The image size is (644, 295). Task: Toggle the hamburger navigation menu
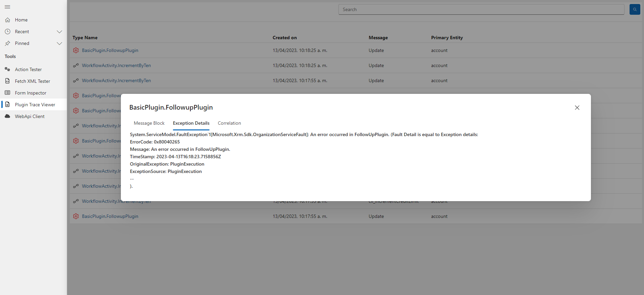coord(7,7)
